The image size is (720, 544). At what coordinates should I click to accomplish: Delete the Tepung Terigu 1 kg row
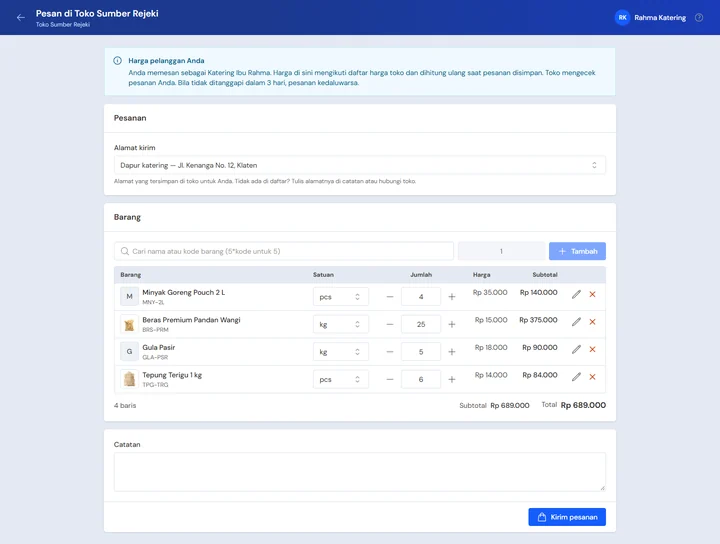[592, 377]
